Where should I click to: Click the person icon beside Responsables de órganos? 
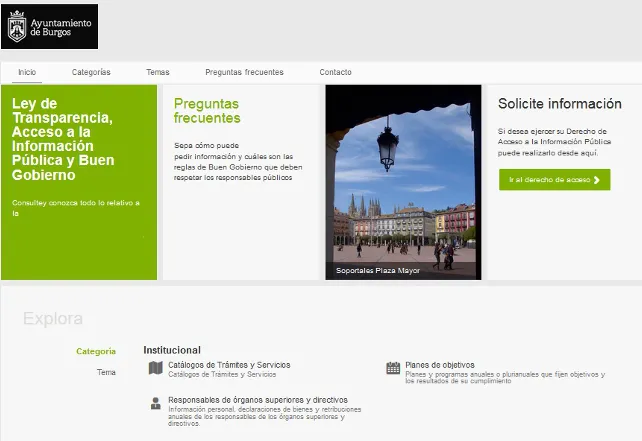156,403
